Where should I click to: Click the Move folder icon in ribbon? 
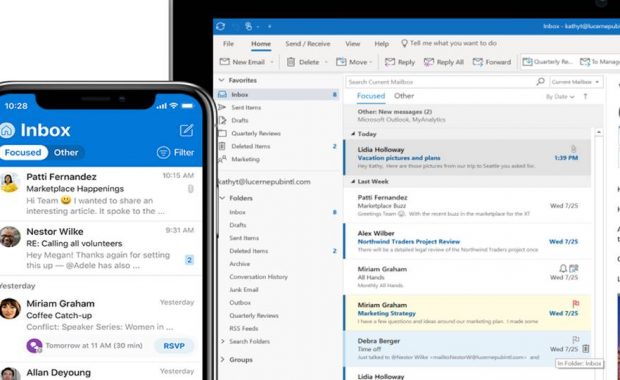pyautogui.click(x=341, y=62)
